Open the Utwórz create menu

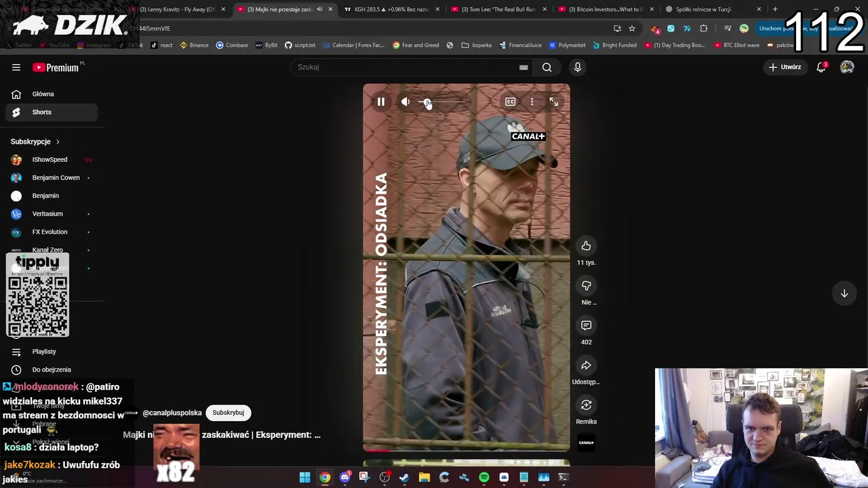[785, 67]
